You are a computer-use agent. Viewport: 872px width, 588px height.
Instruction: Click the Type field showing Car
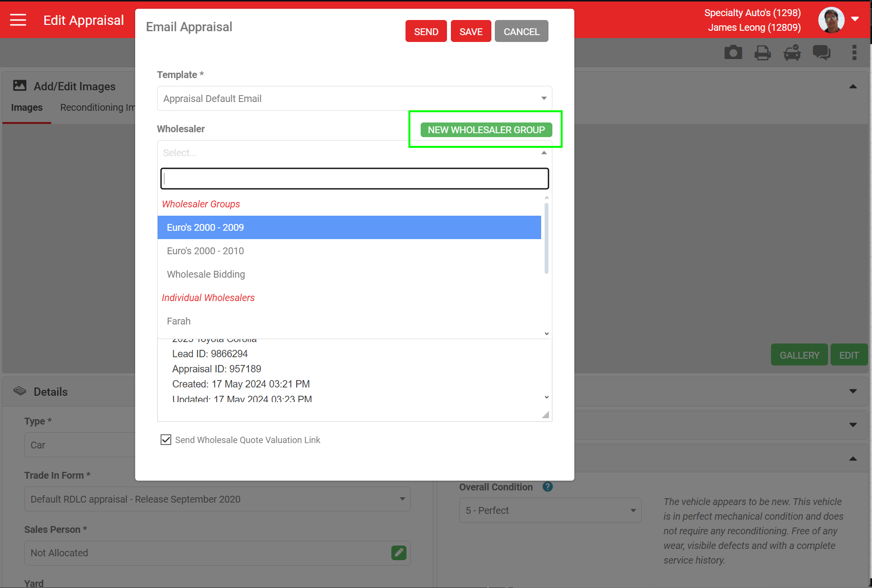81,445
